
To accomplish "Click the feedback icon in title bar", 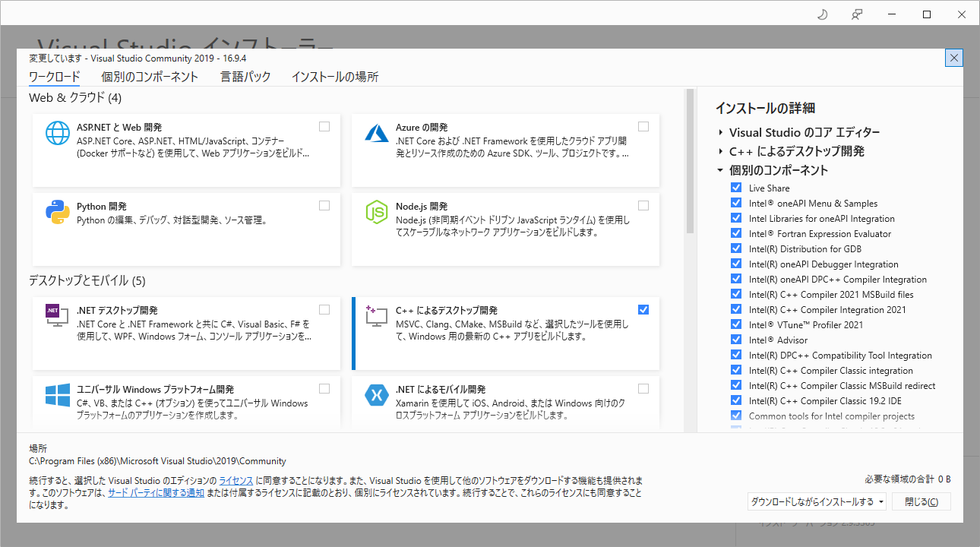I will pyautogui.click(x=857, y=14).
